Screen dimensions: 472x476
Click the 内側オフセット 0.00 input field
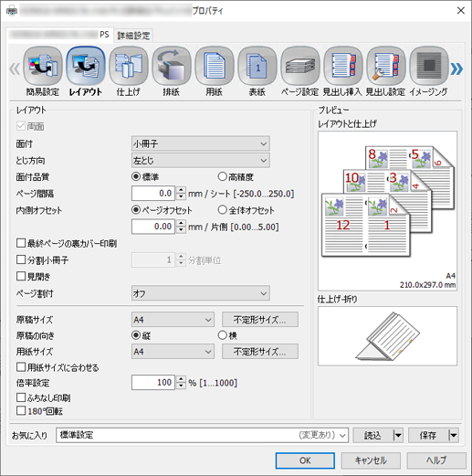pyautogui.click(x=153, y=227)
